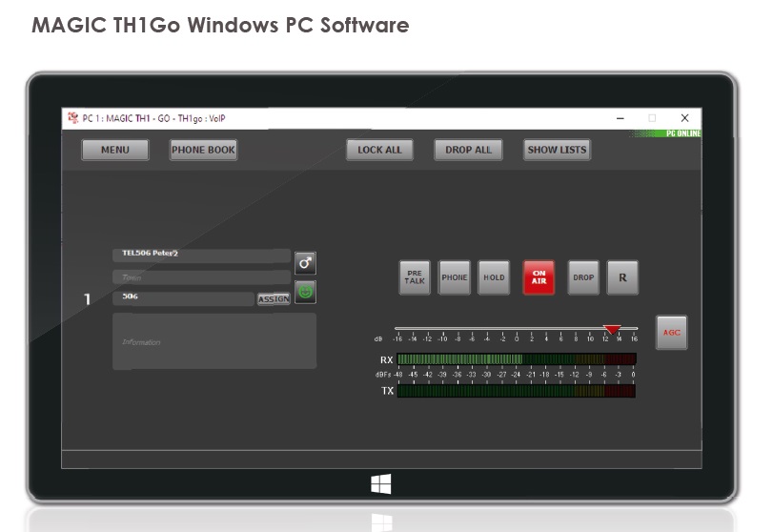Click the male gender symbol icon
Screen dimensions: 773x532
pyautogui.click(x=305, y=263)
